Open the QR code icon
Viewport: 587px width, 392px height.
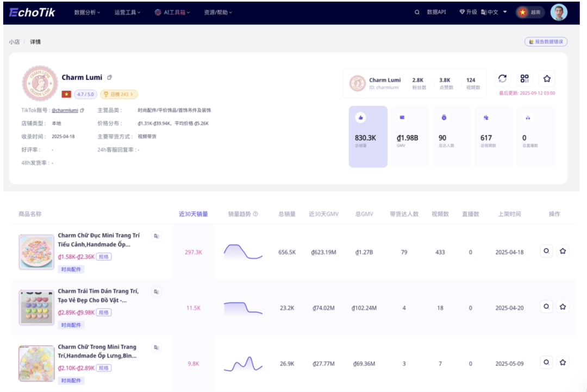(x=524, y=79)
